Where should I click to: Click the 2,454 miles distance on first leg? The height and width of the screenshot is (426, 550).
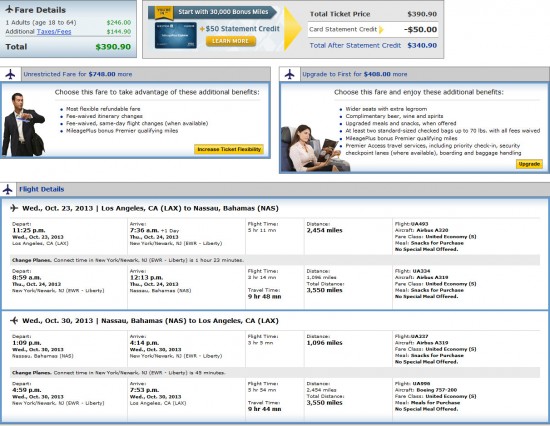point(324,230)
